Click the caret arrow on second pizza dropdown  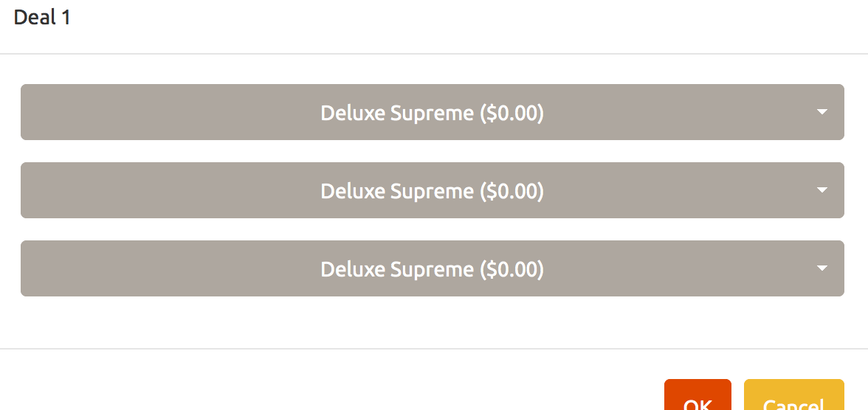pyautogui.click(x=822, y=190)
